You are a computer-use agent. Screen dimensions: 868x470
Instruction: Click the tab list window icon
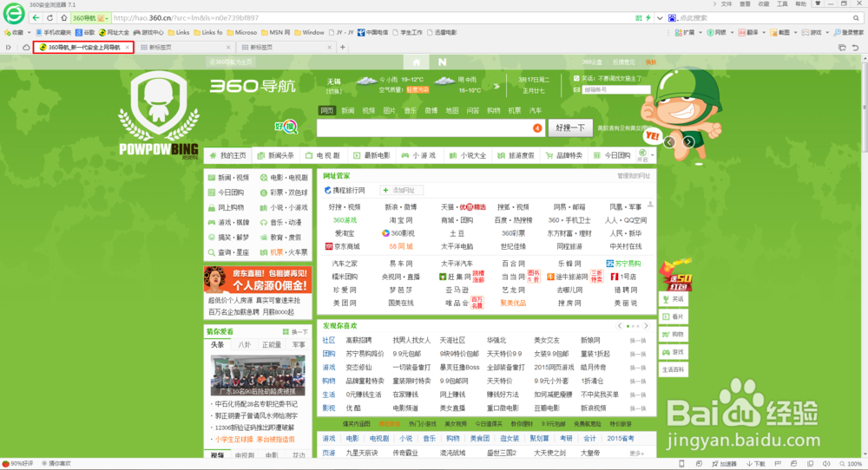coord(842,48)
